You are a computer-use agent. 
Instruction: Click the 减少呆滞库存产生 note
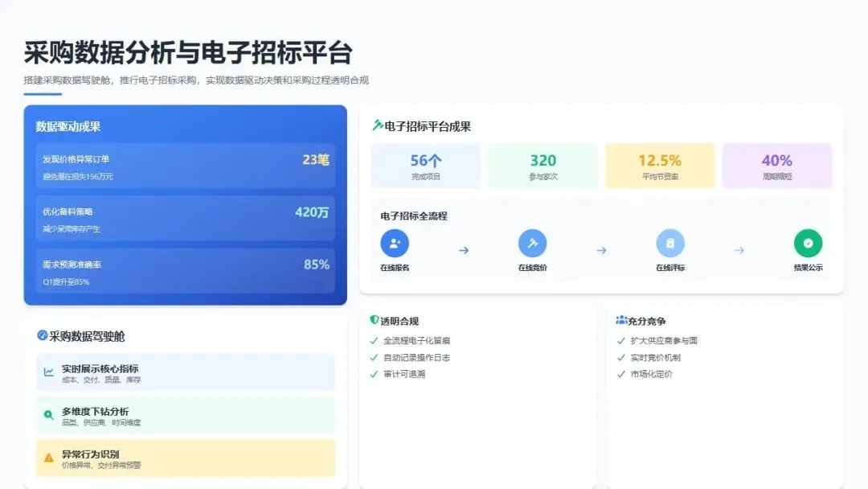(72, 228)
